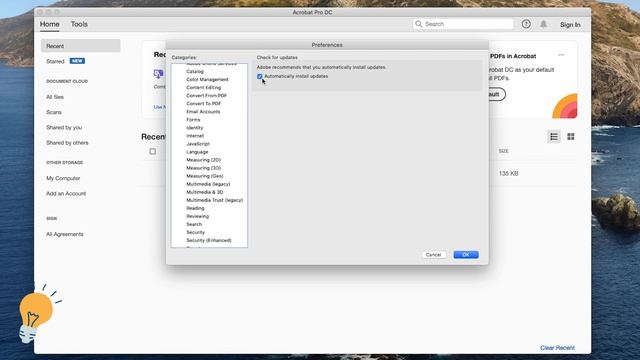This screenshot has height=360, width=640.
Task: Open Shared by others
Action: tap(67, 143)
